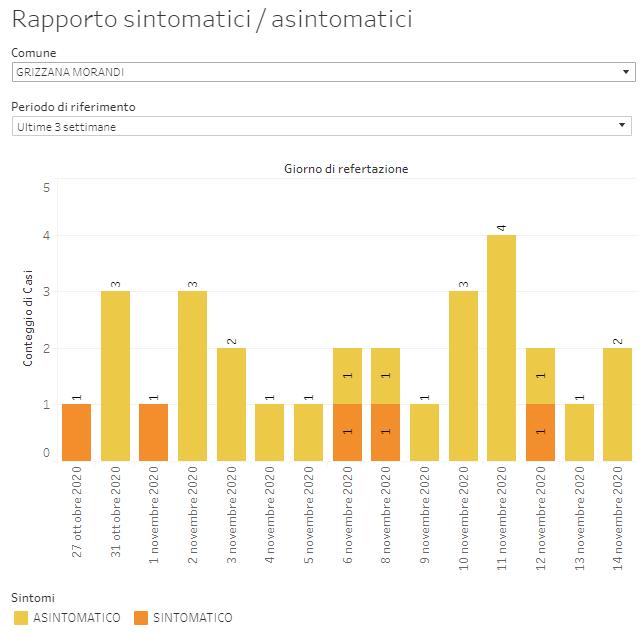Click the 'Conteggio di Casi' axis title
Screen dimensions: 640x635
pyautogui.click(x=29, y=317)
